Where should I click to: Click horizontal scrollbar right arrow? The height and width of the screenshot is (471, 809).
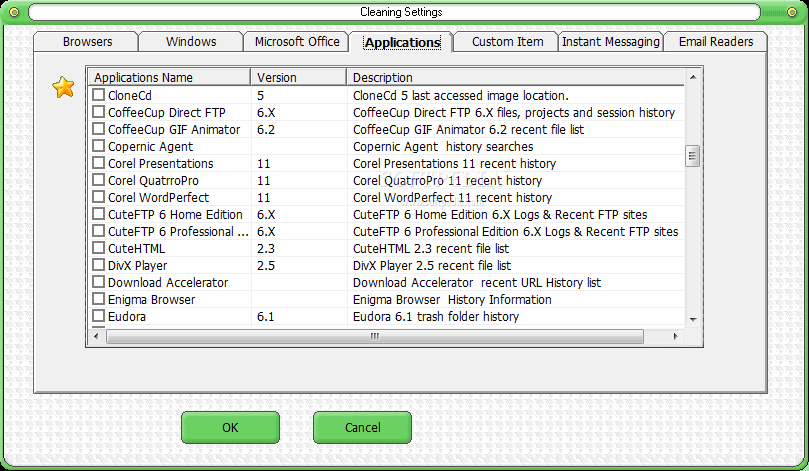[x=675, y=336]
